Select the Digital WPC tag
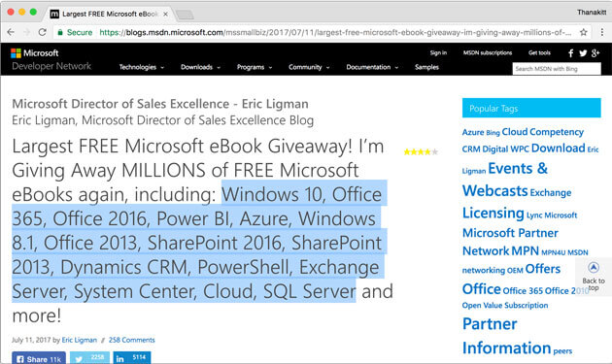This screenshot has height=364, width=612. coord(505,149)
